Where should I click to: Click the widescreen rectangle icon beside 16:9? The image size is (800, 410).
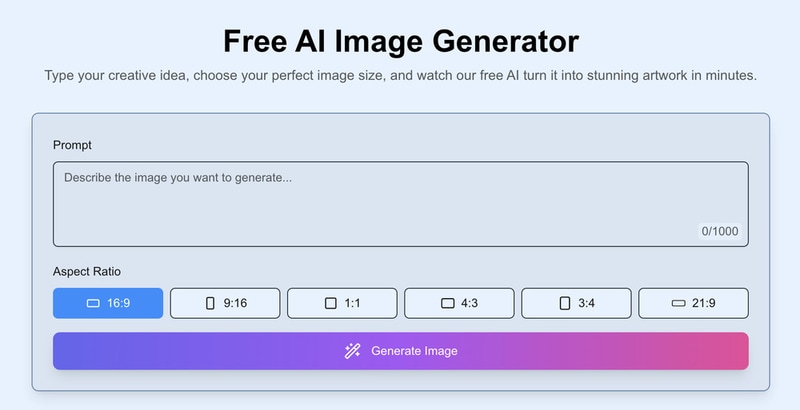(x=93, y=303)
